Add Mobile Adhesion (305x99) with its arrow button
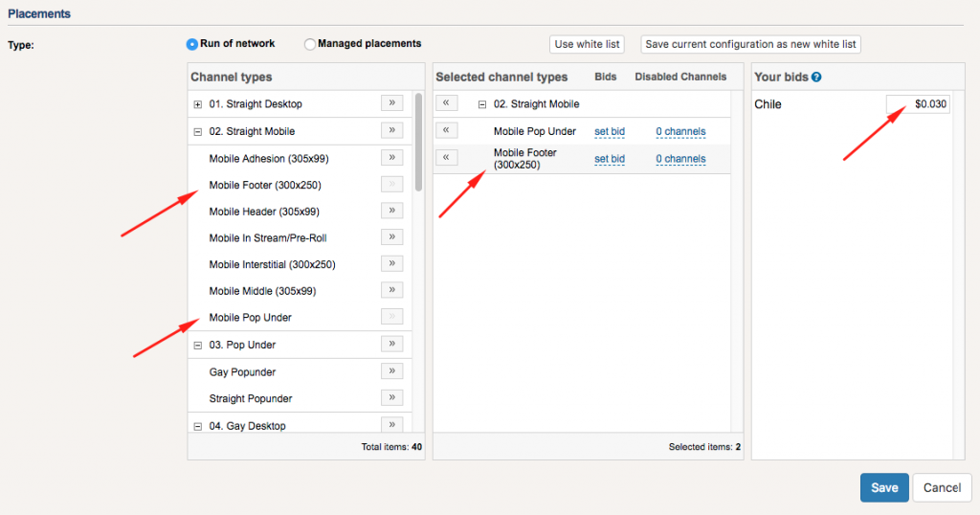980x515 pixels. tap(391, 157)
